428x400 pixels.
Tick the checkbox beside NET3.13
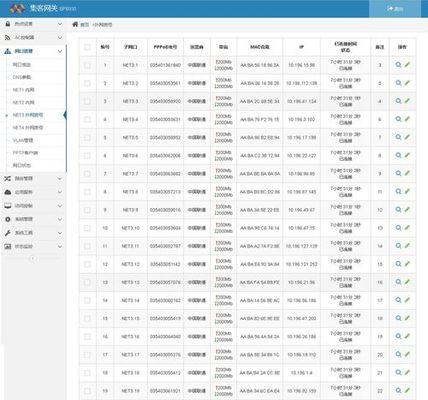(x=87, y=282)
